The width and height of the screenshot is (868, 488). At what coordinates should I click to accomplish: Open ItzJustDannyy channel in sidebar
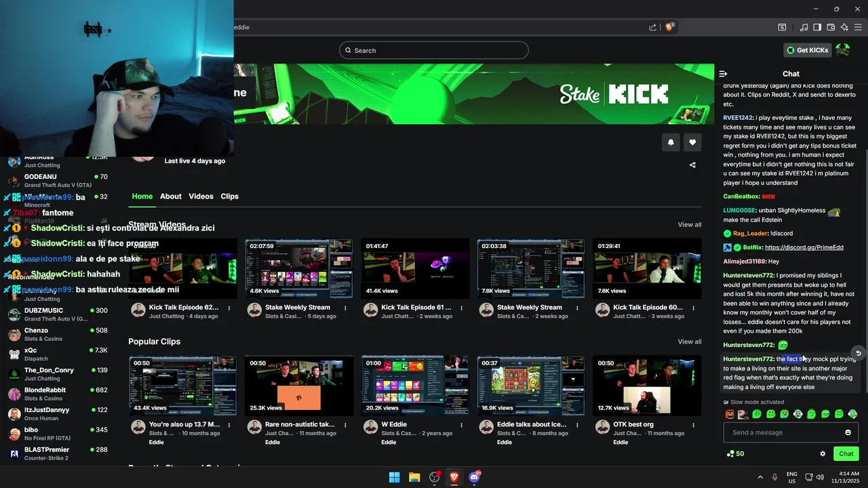pos(58,413)
